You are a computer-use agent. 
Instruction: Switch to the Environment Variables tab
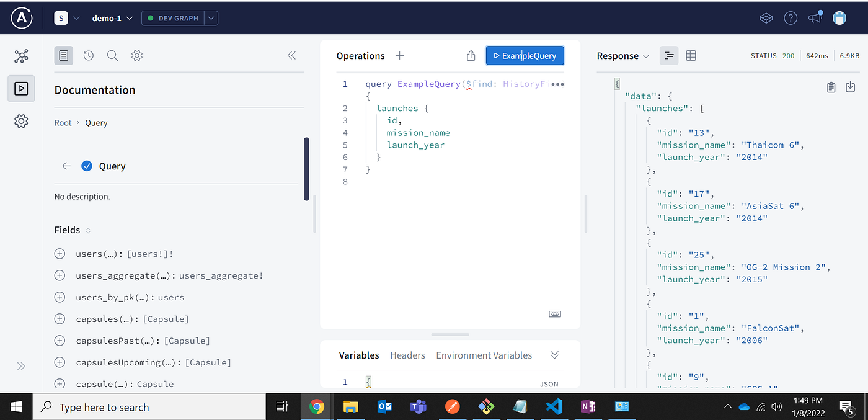(484, 355)
